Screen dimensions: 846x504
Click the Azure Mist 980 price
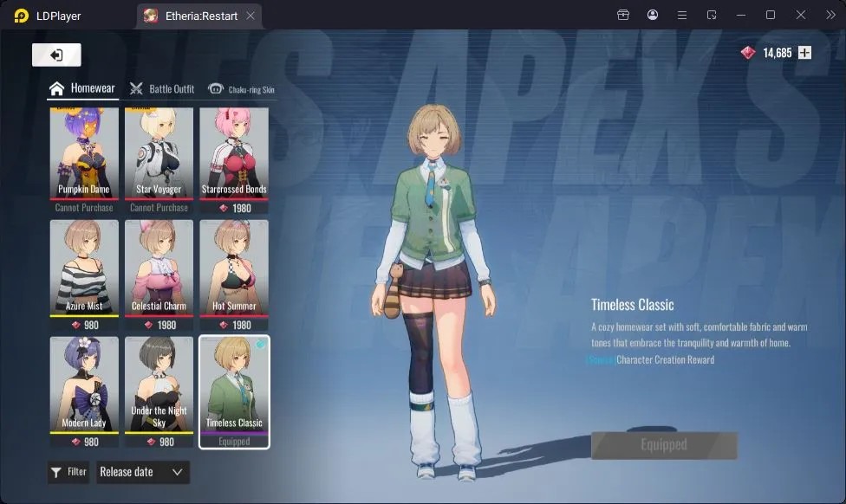[x=85, y=325]
